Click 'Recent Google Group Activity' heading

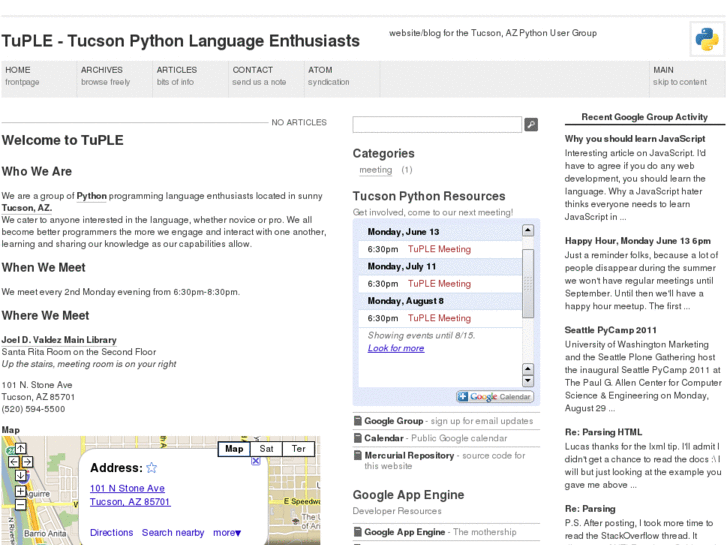(x=644, y=117)
